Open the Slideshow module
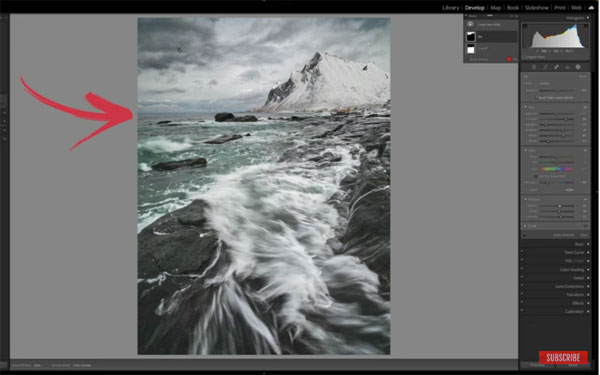Viewport: 600px width, 375px height. coord(537,8)
